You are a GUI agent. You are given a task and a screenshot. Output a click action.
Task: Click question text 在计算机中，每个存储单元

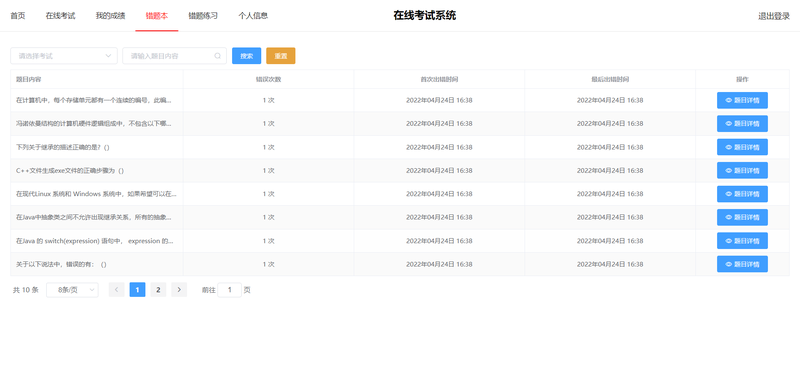tap(94, 101)
